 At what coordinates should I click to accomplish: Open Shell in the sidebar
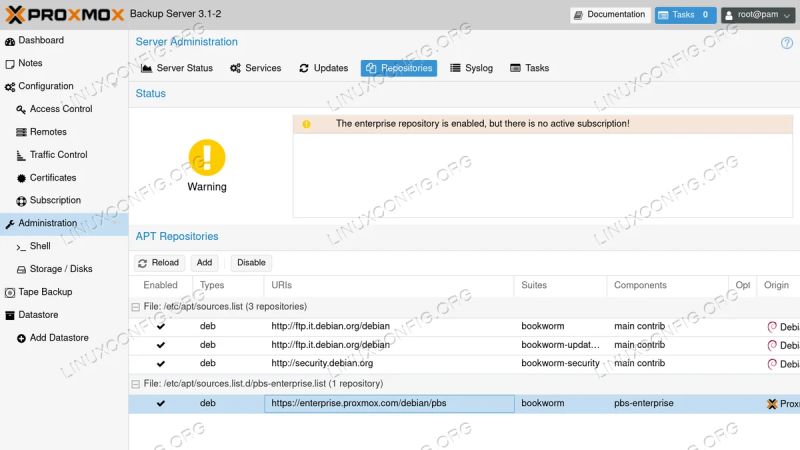(x=64, y=246)
